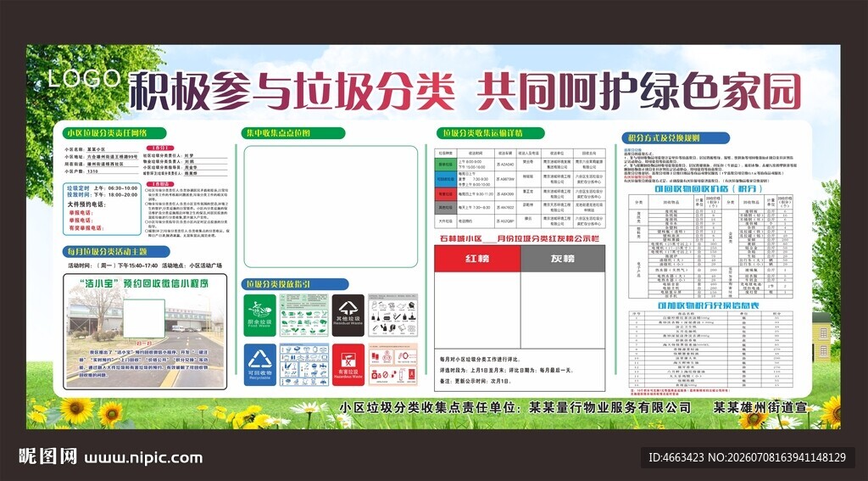Click the gray 其他垃圾 cell in transport table

click(445, 207)
